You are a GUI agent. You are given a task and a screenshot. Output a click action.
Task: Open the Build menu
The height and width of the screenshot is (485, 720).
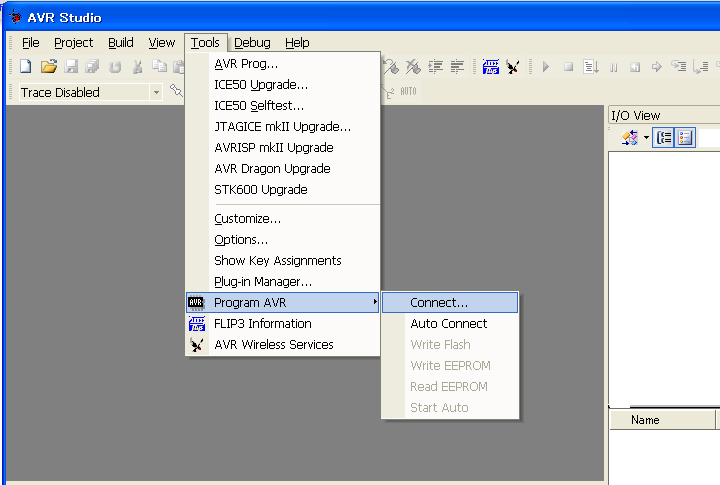point(121,43)
